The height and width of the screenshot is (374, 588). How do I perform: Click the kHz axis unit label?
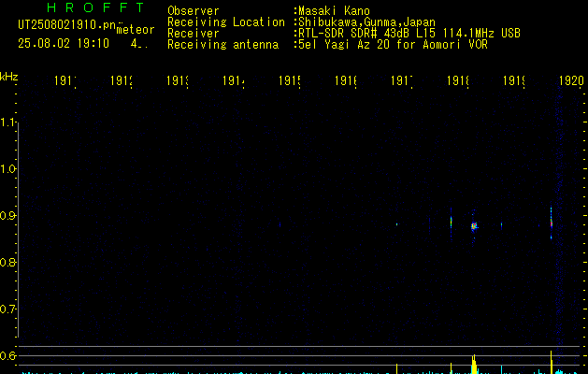click(9, 77)
